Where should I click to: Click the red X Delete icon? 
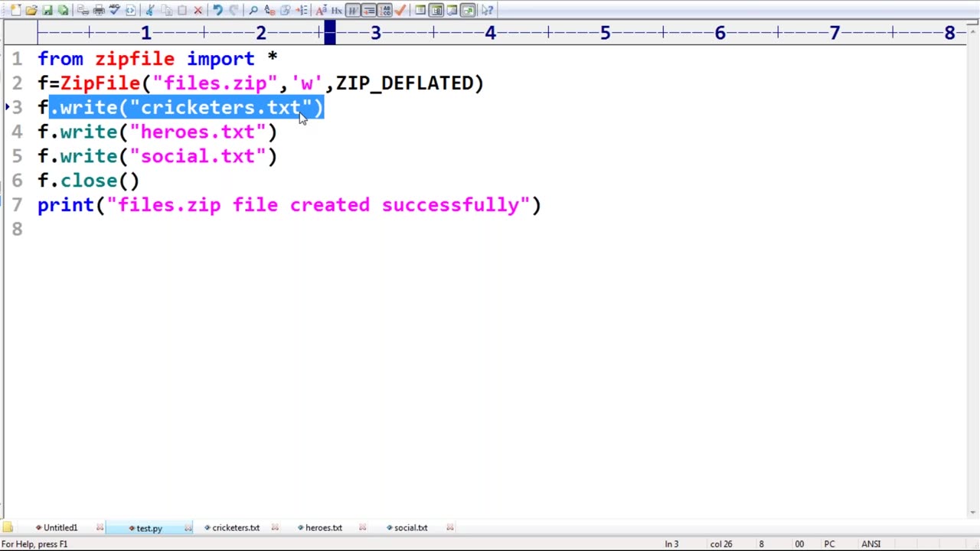pyautogui.click(x=198, y=10)
